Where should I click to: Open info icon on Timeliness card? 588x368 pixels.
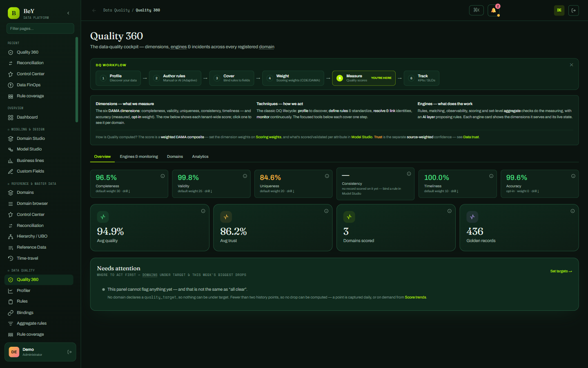(491, 176)
